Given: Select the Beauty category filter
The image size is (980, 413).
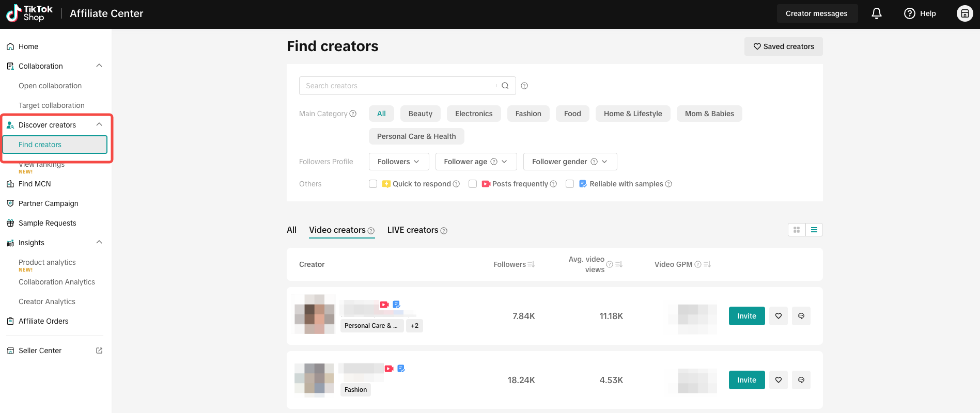Looking at the screenshot, I should [x=421, y=114].
